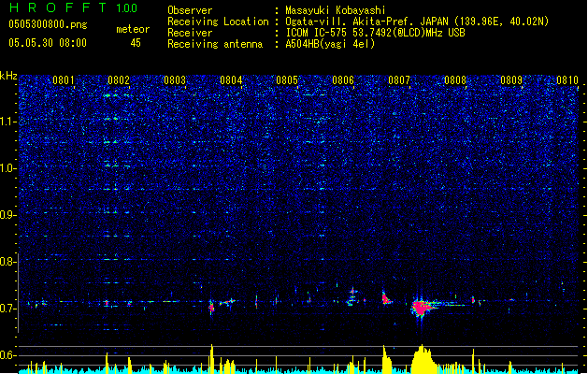Click the Receiving antenna label

pos(215,44)
